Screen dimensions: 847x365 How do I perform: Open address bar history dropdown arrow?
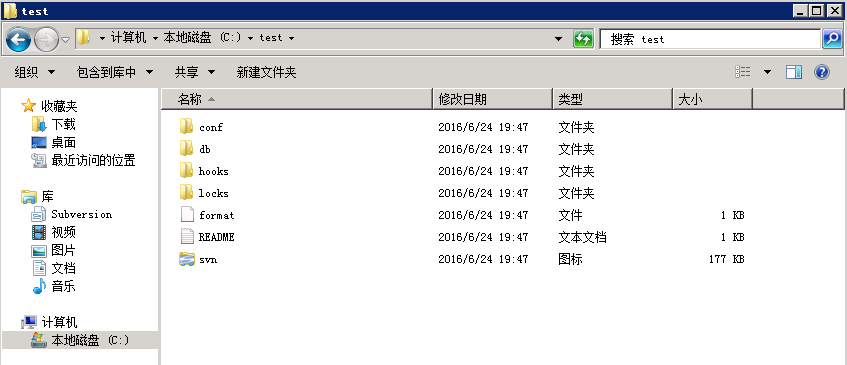[x=559, y=39]
